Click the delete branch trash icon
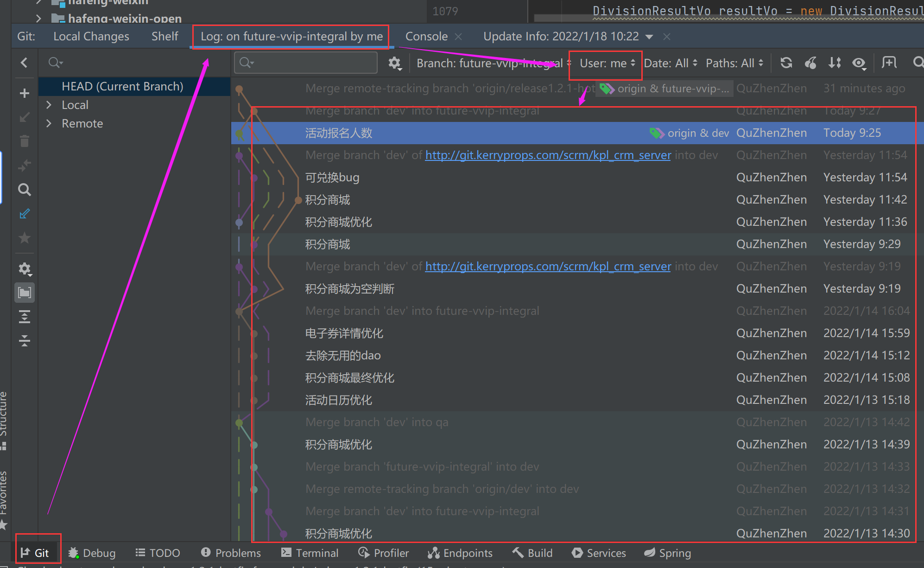Image resolution: width=924 pixels, height=568 pixels. (x=25, y=141)
